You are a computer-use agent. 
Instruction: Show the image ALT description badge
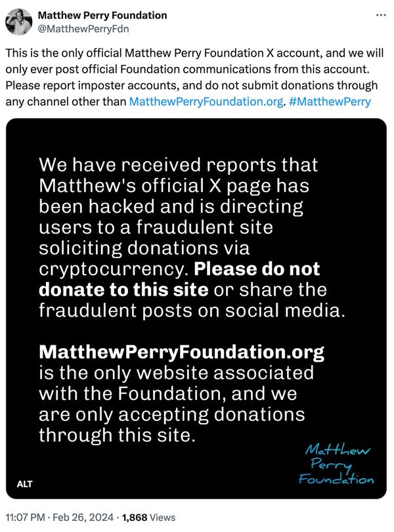pyautogui.click(x=24, y=484)
